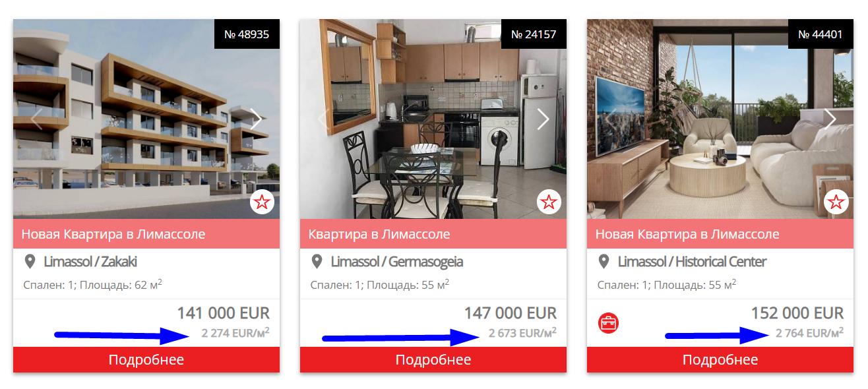Advance to next photo of Germasogeia apartment

click(x=543, y=119)
